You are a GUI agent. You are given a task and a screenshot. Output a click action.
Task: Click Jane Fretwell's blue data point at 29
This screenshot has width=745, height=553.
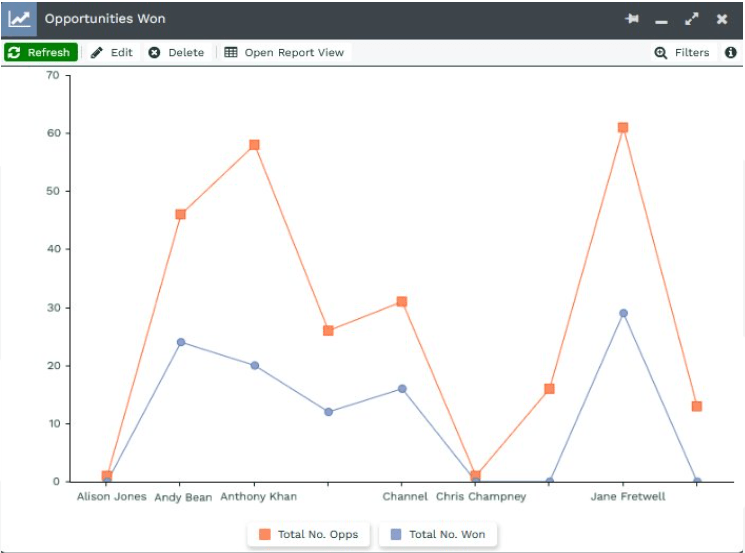pyautogui.click(x=623, y=313)
